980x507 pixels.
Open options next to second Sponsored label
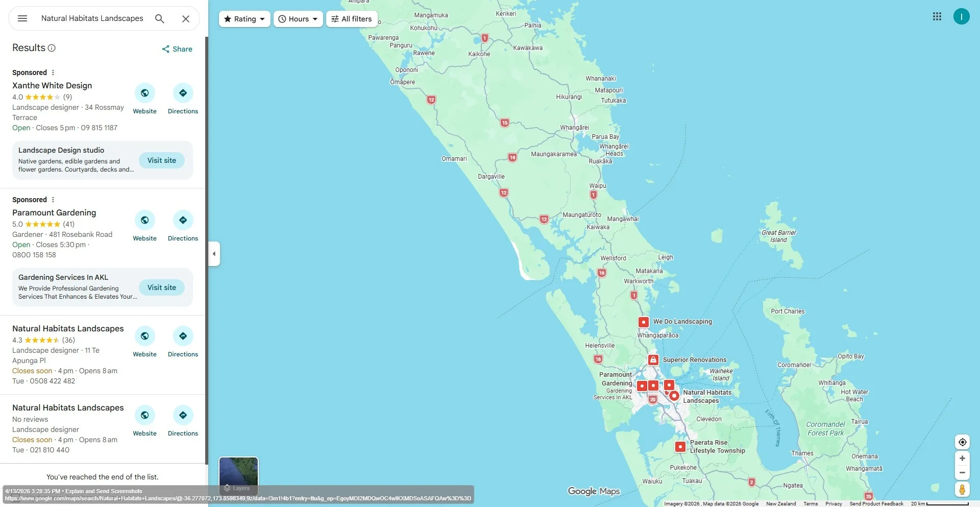pos(53,200)
